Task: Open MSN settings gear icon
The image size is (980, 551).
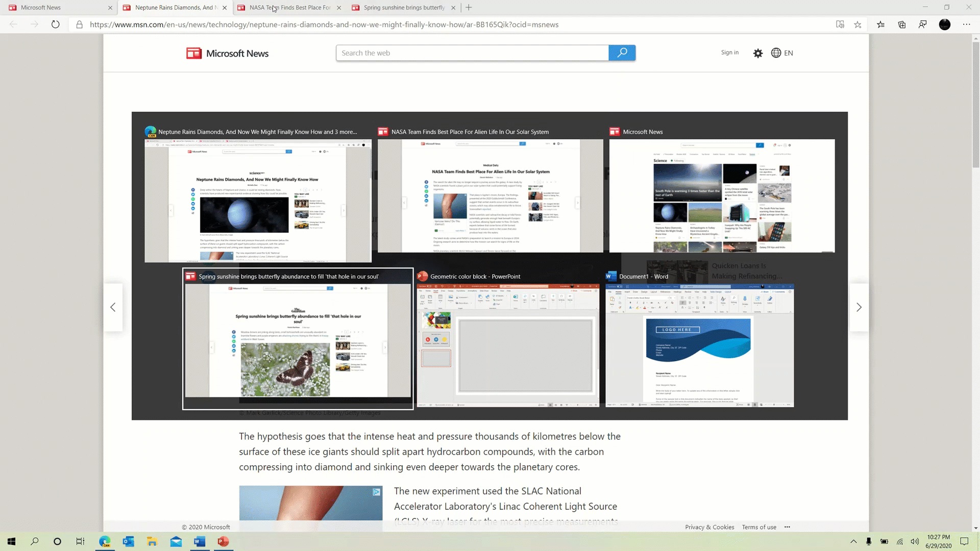Action: (758, 53)
